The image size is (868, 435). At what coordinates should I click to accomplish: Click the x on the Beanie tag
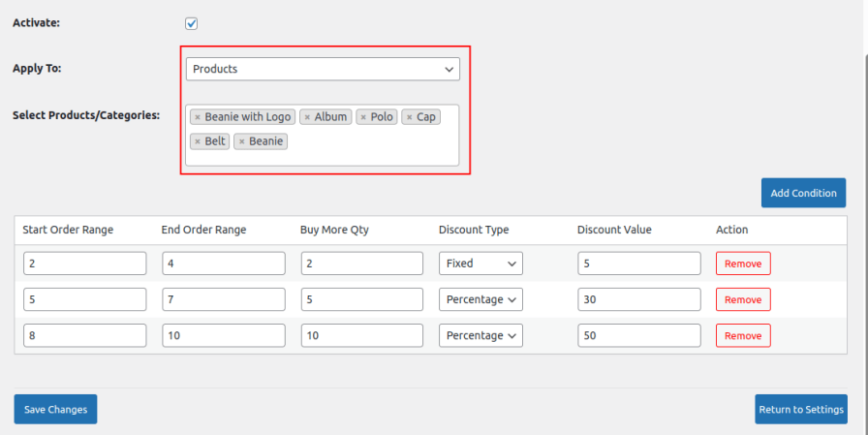[x=241, y=141]
